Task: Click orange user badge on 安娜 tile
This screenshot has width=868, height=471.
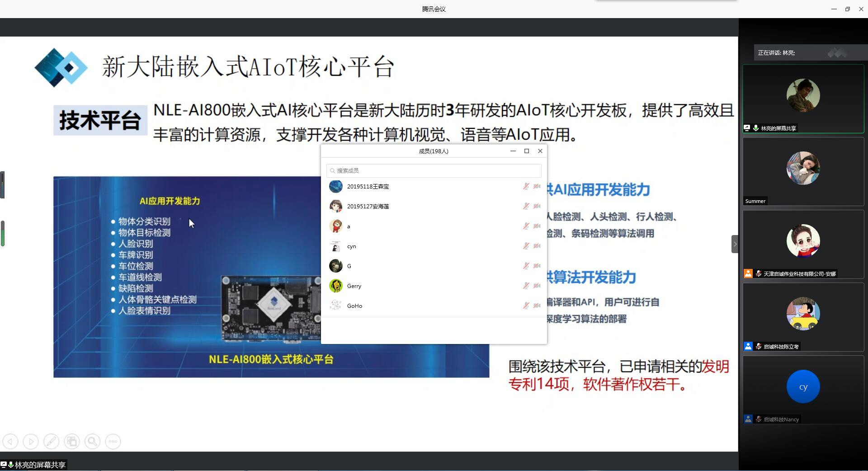Action: (x=748, y=273)
